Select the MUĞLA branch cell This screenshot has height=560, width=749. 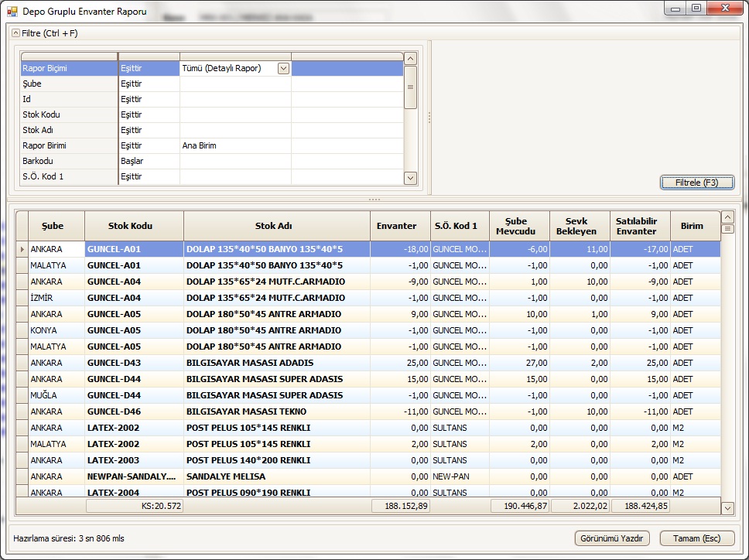coord(56,395)
